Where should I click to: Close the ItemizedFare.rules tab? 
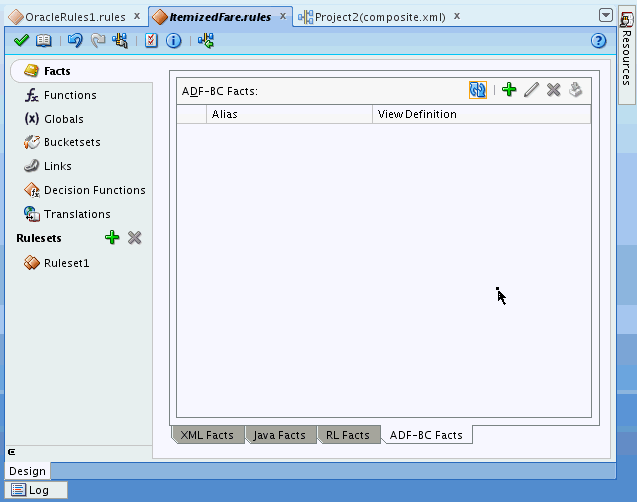pyautogui.click(x=283, y=16)
